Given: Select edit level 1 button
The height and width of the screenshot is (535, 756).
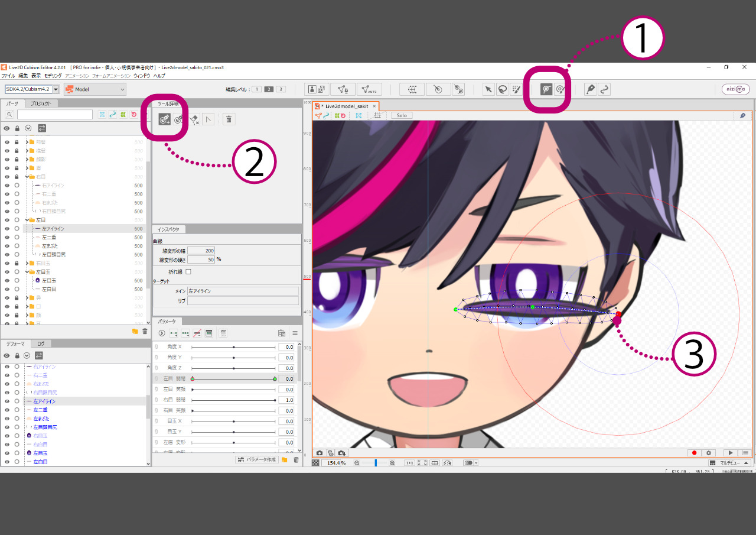Looking at the screenshot, I should (x=256, y=89).
